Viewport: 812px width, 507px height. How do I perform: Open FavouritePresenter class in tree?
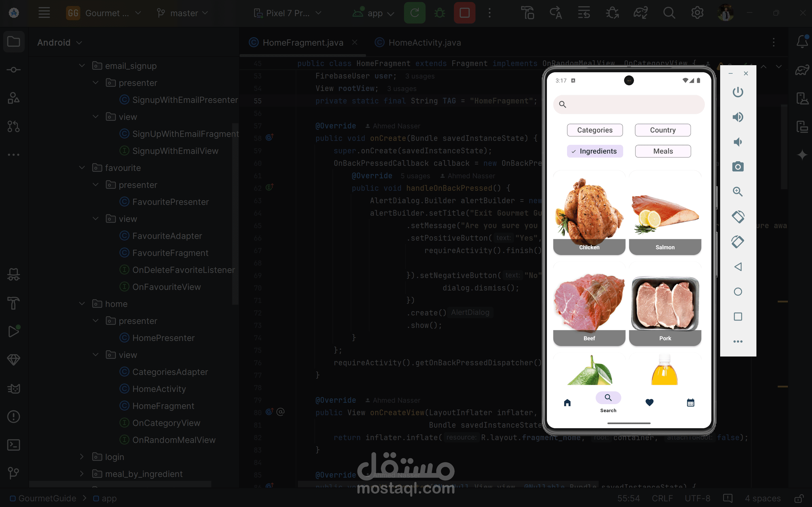click(170, 202)
